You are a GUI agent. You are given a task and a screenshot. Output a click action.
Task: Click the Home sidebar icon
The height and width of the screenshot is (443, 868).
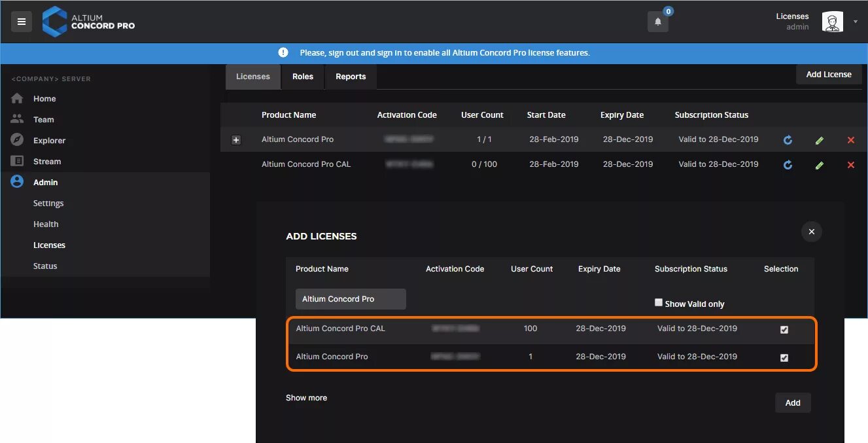(17, 99)
